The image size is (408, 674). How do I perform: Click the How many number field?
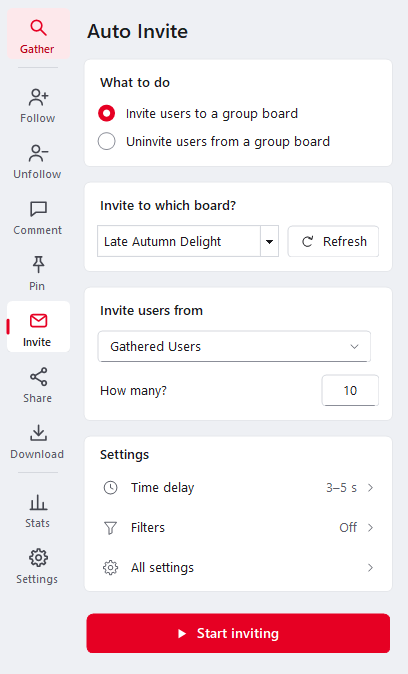pos(350,390)
